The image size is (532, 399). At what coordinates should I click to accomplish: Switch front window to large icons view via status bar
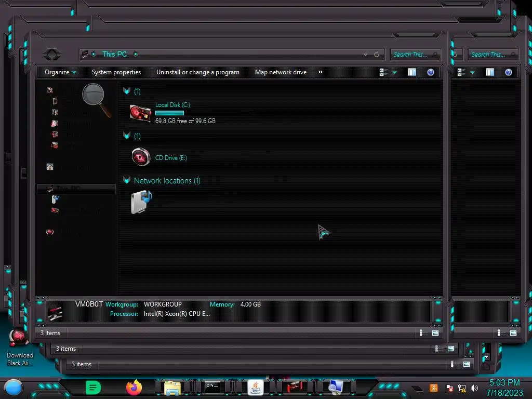pyautogui.click(x=435, y=333)
